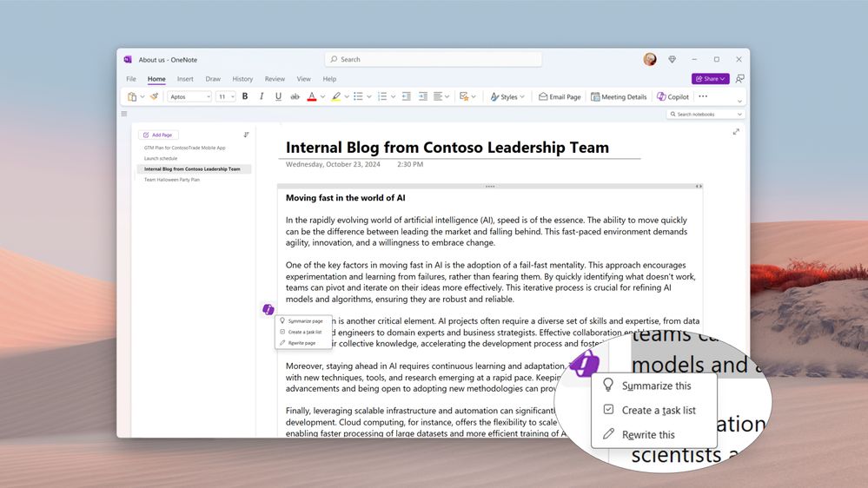Expand the tags dropdown arrow
The height and width of the screenshot is (488, 868).
[474, 97]
